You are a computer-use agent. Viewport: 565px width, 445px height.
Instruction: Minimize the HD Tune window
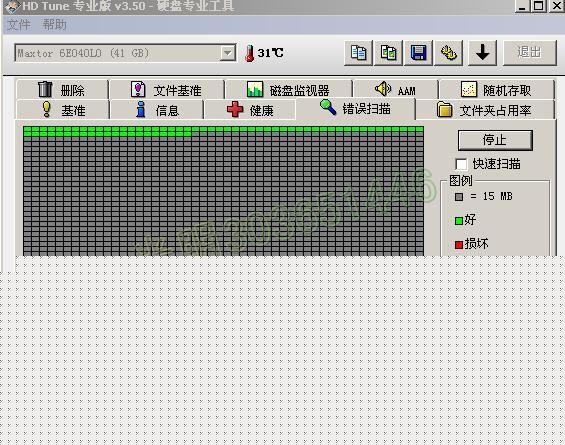point(522,6)
